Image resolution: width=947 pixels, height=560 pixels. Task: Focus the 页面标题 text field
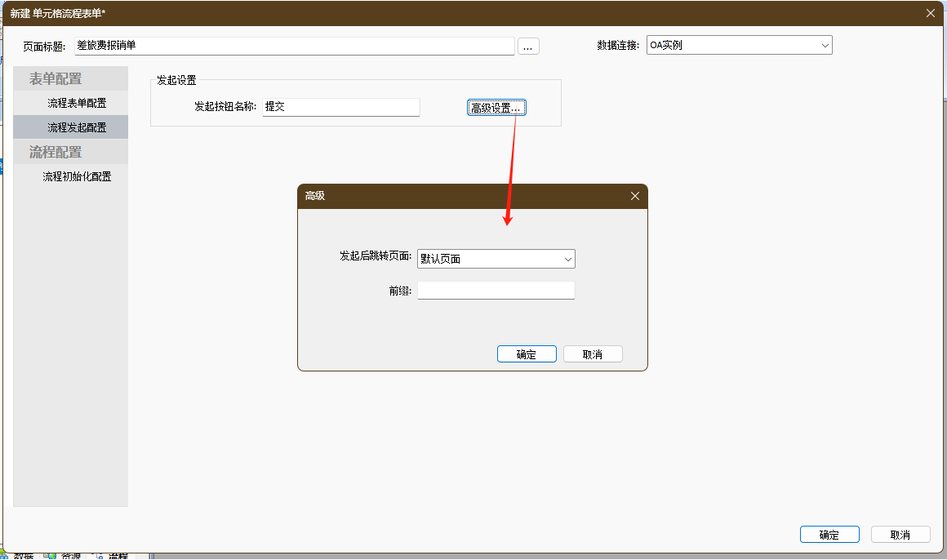294,47
